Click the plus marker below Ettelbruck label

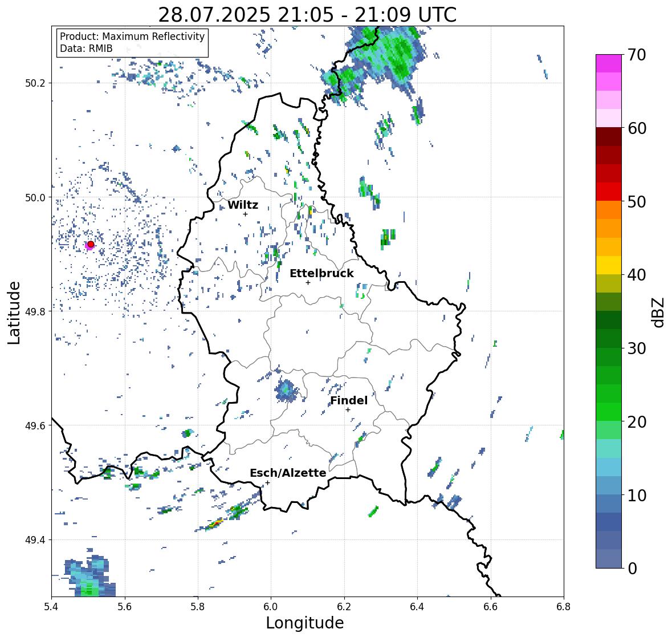tap(308, 282)
